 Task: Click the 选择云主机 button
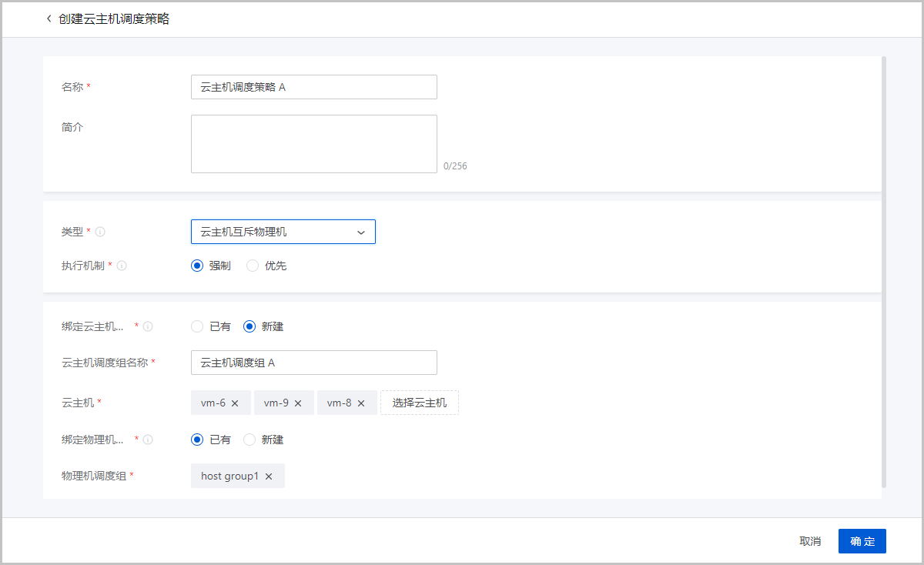[419, 403]
